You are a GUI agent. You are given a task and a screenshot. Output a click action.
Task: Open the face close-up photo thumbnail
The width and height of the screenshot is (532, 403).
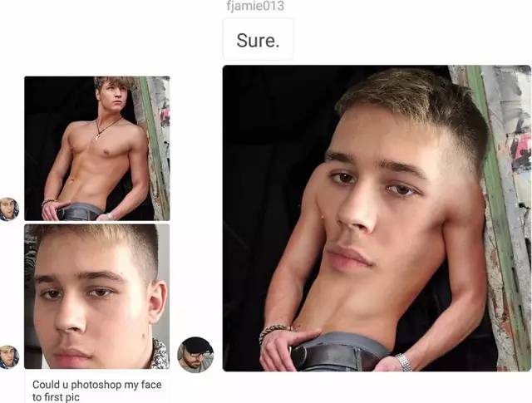coord(97,297)
